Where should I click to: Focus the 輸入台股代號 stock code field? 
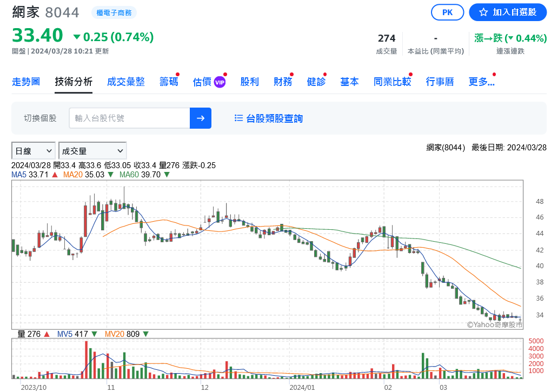(129, 118)
